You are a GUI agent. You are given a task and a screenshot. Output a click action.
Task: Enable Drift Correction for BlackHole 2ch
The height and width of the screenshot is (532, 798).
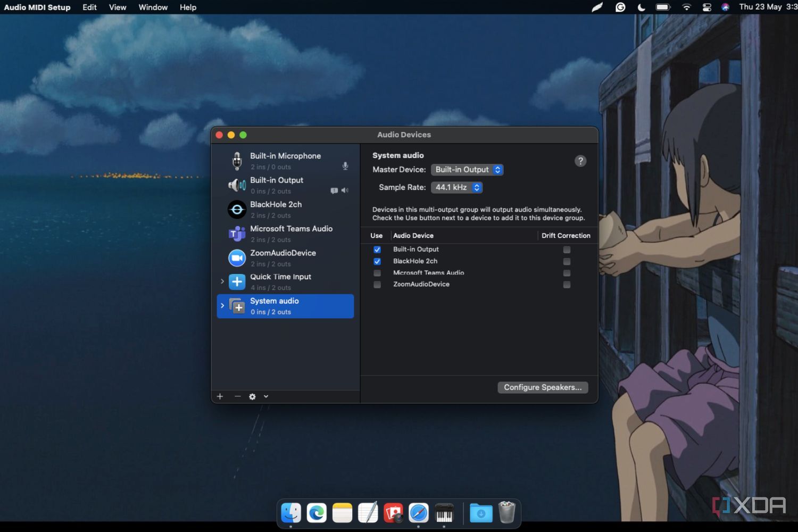pyautogui.click(x=567, y=261)
